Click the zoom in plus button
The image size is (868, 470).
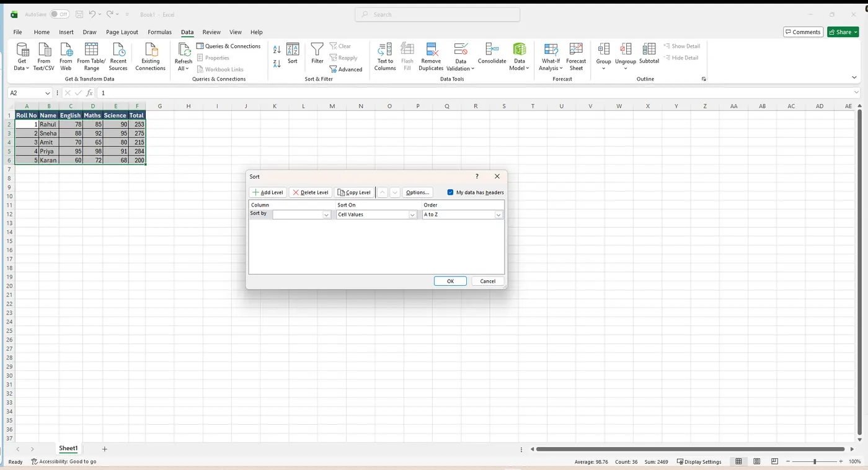pos(841,461)
